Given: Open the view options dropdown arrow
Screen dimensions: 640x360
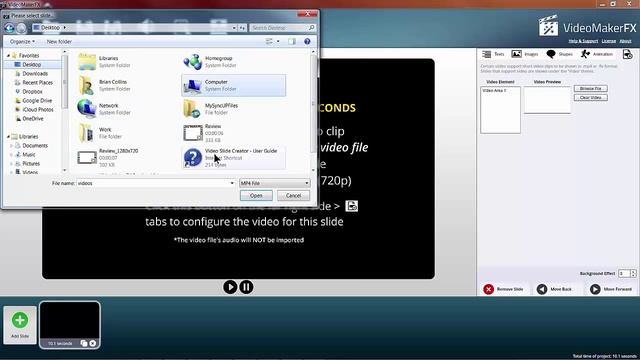Looking at the screenshot, I should coord(278,41).
